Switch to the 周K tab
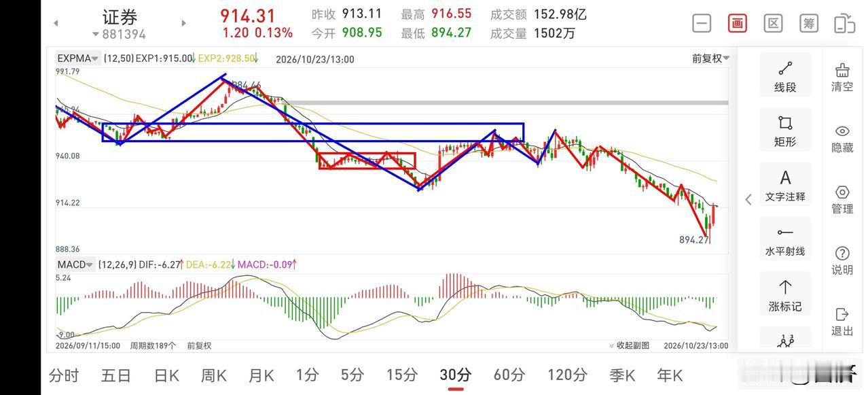 pos(213,375)
